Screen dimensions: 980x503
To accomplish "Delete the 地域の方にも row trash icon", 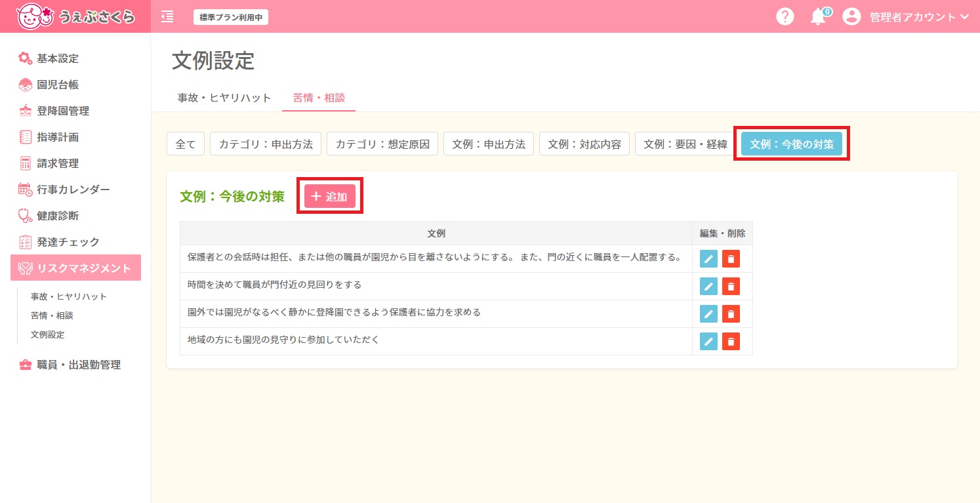I will point(731,342).
